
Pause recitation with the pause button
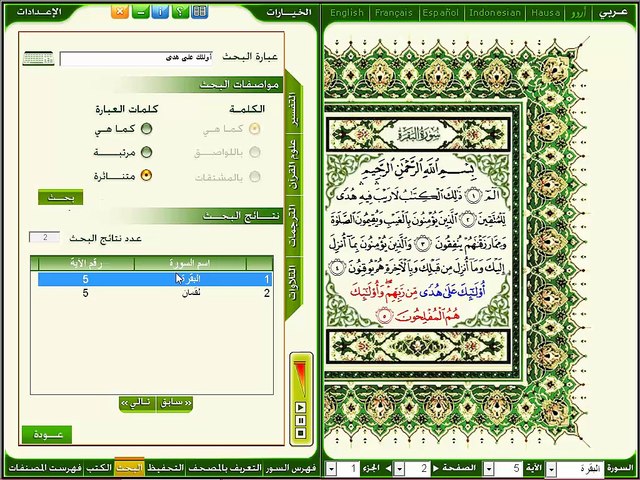[x=300, y=420]
